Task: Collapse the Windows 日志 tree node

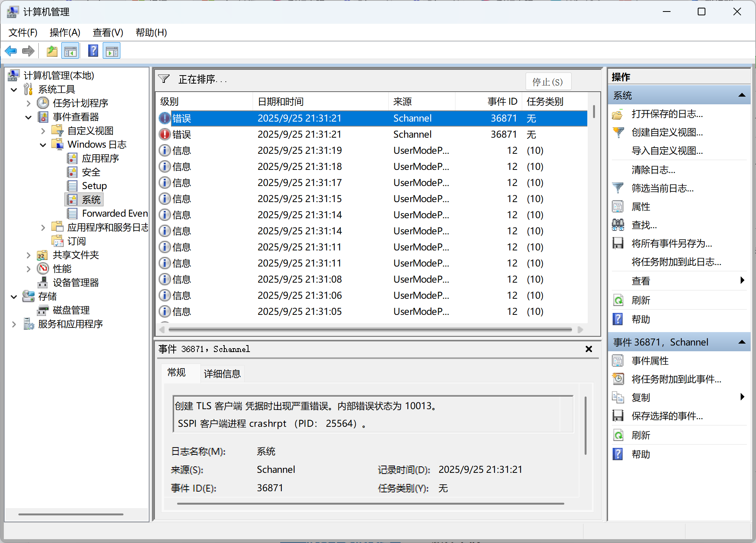Action: point(43,145)
